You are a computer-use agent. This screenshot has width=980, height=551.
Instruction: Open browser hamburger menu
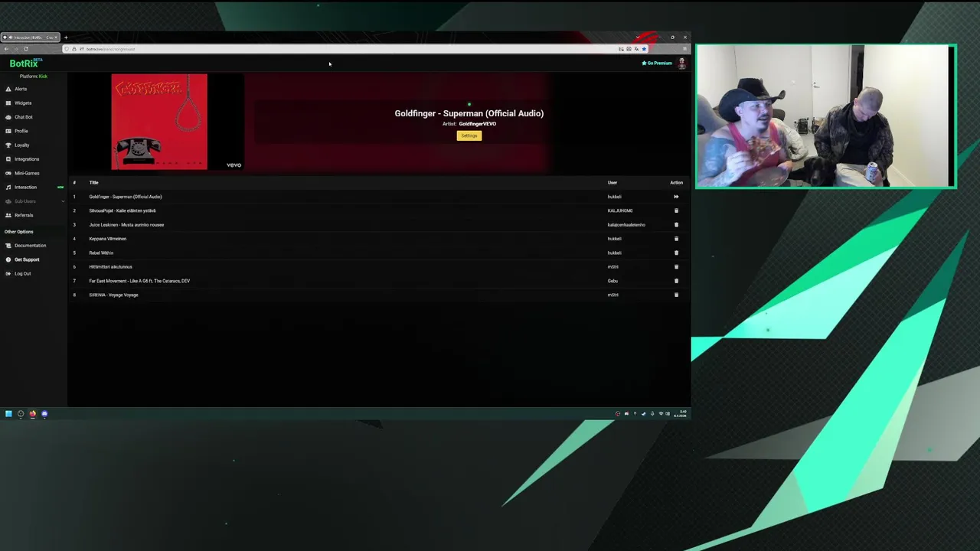point(684,49)
